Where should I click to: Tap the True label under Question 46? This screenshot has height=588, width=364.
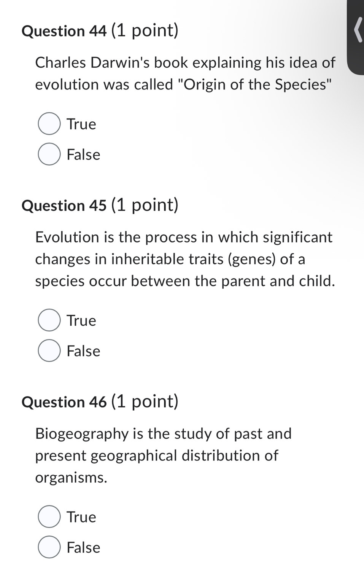(81, 517)
